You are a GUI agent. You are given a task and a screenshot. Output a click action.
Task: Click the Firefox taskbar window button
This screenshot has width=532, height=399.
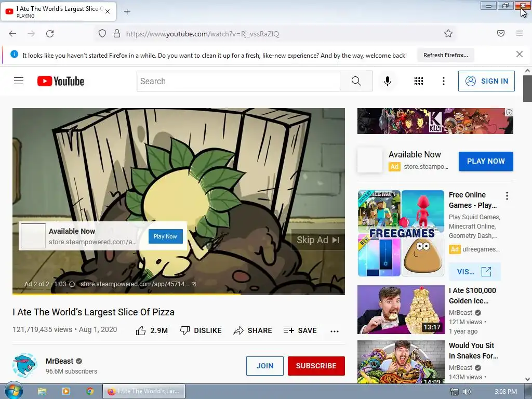click(144, 391)
